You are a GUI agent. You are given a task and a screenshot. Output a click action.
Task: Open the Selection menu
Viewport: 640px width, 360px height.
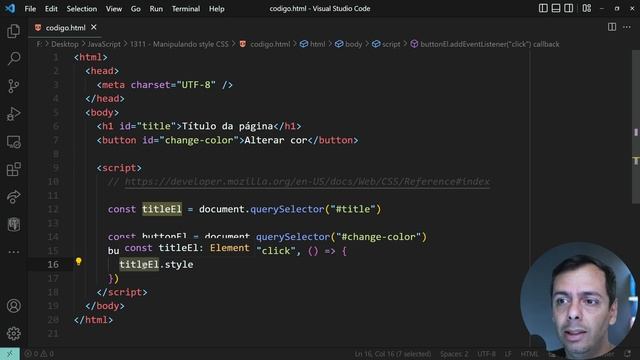[82, 9]
